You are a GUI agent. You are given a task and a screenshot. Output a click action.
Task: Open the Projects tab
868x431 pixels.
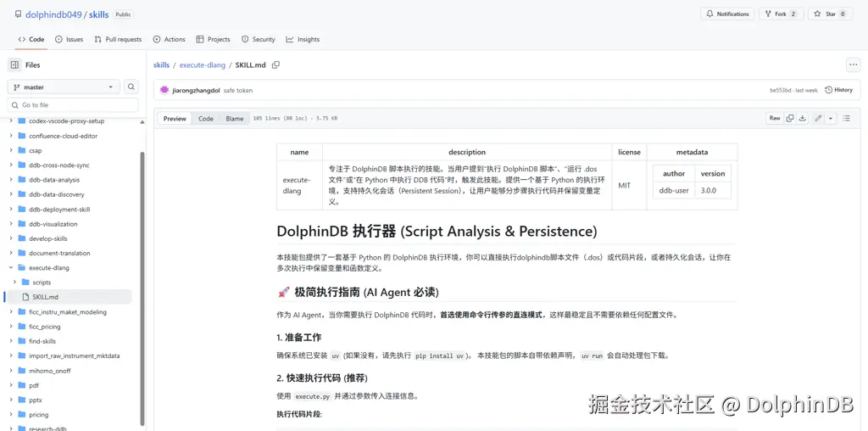click(213, 39)
